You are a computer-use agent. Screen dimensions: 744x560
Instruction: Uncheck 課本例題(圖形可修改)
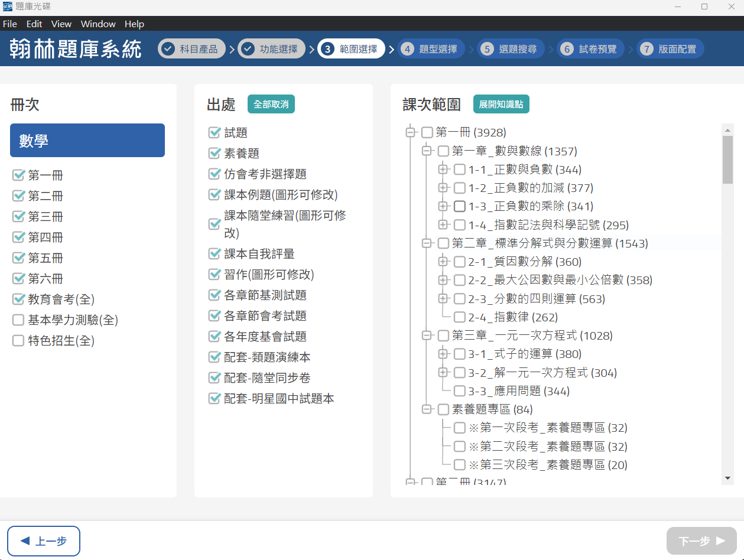(x=215, y=194)
